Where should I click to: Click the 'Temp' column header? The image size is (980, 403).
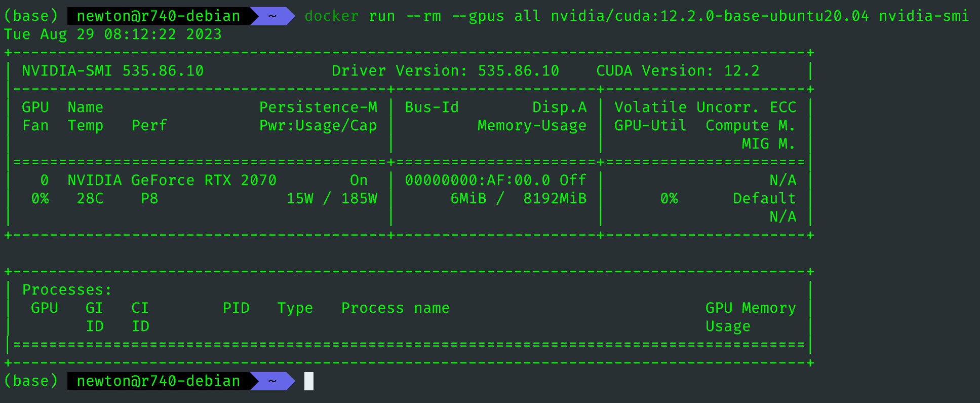(86, 126)
